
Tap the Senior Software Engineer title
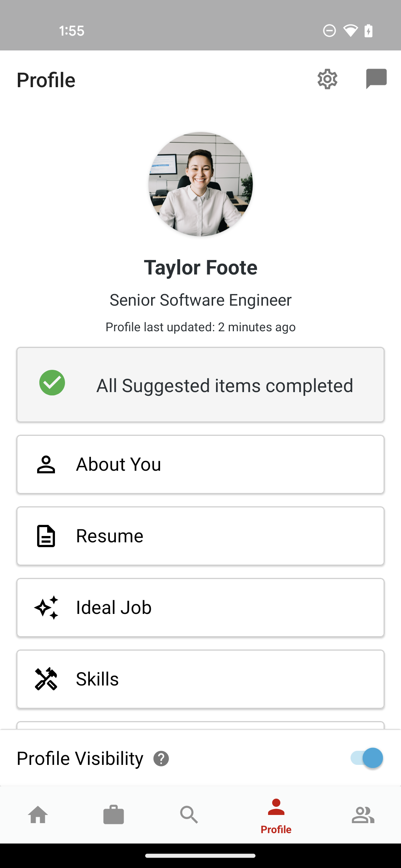(200, 300)
